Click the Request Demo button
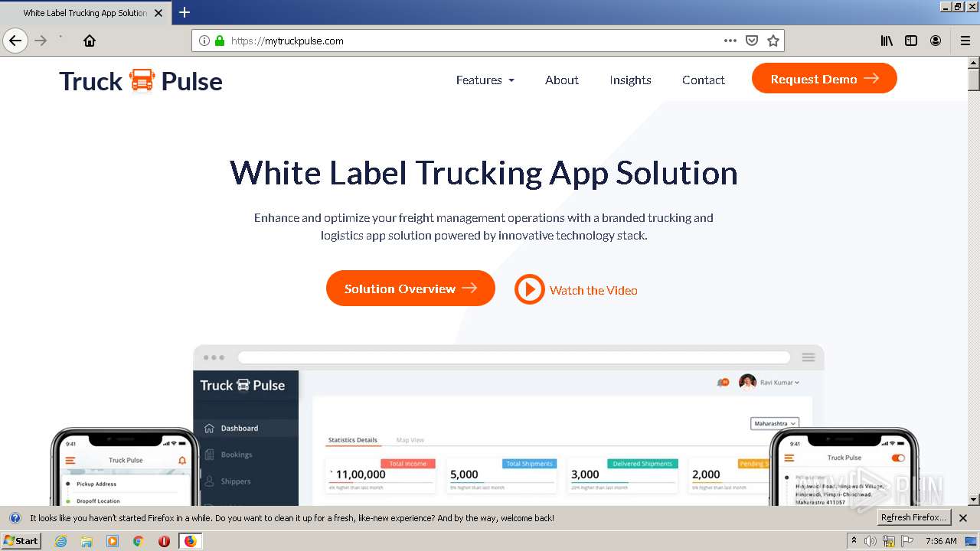This screenshot has height=551, width=980. coord(825,78)
